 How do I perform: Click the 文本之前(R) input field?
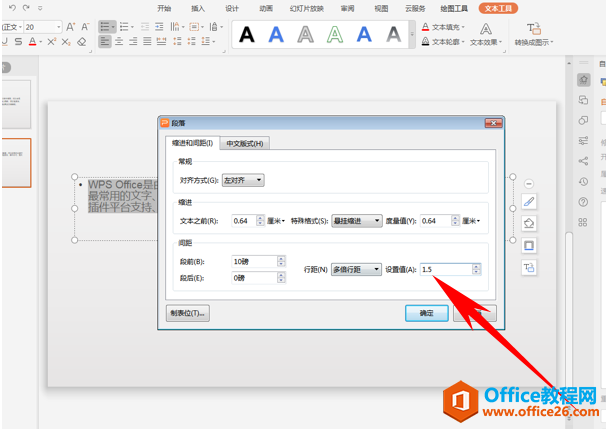[244, 221]
